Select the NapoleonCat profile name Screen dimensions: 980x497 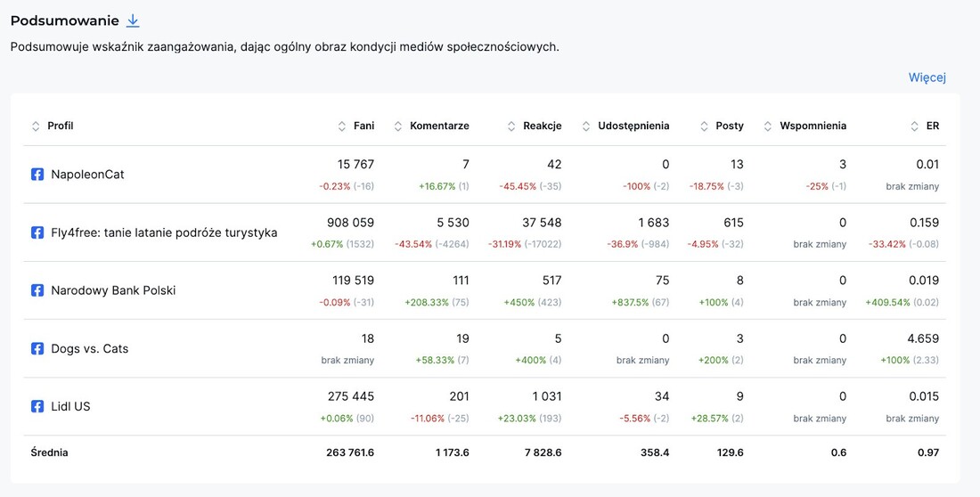coord(87,175)
